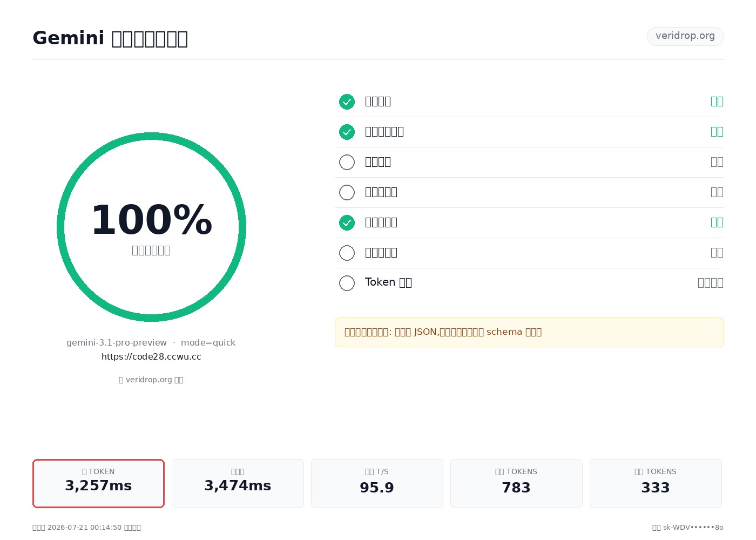Click the empty circle icon in the fourth checklist row
This screenshot has height=540, width=756.
pos(347,192)
